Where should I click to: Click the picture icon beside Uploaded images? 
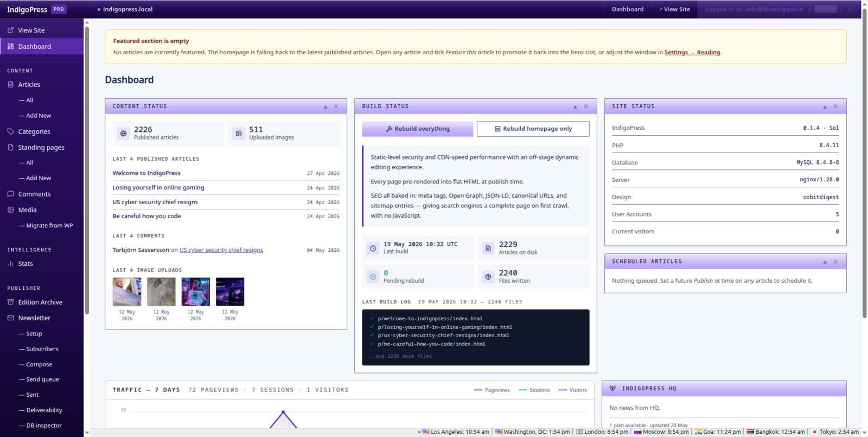239,133
